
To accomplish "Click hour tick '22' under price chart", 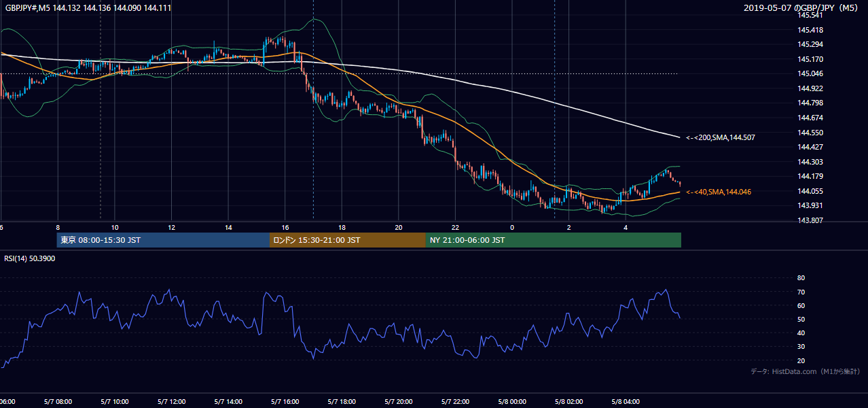I will coord(456,227).
